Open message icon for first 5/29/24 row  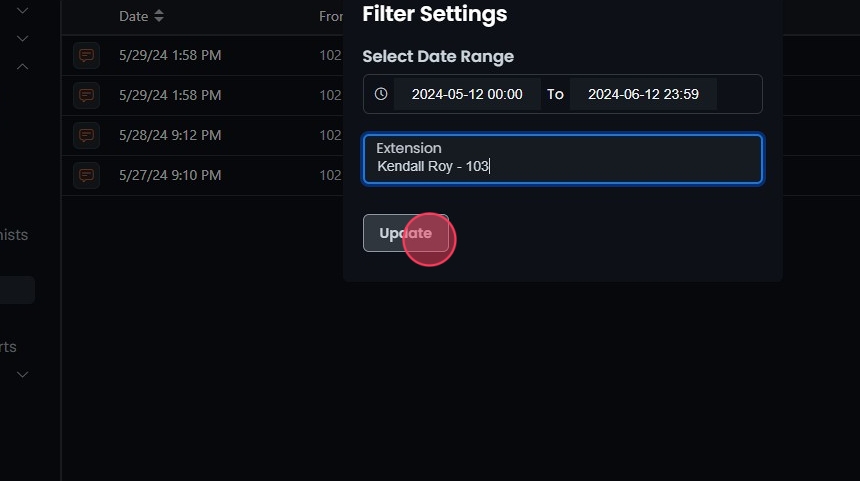point(86,55)
